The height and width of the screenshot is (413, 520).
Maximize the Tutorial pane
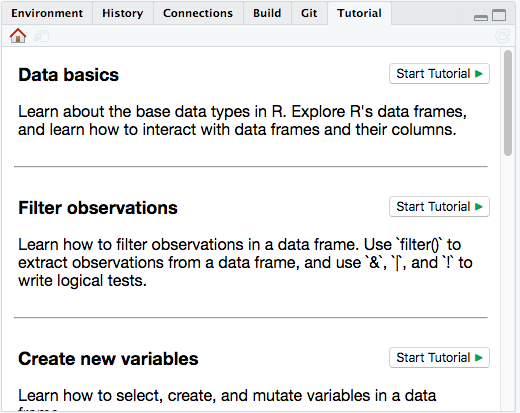tap(499, 15)
